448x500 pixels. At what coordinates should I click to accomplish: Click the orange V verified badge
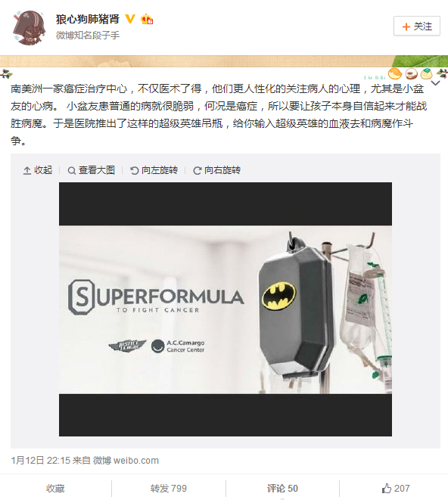click(x=129, y=19)
